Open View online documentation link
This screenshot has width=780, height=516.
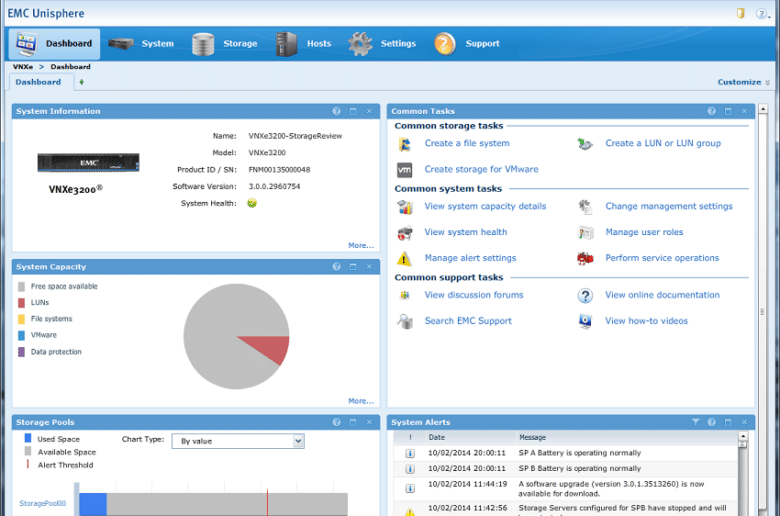[662, 295]
